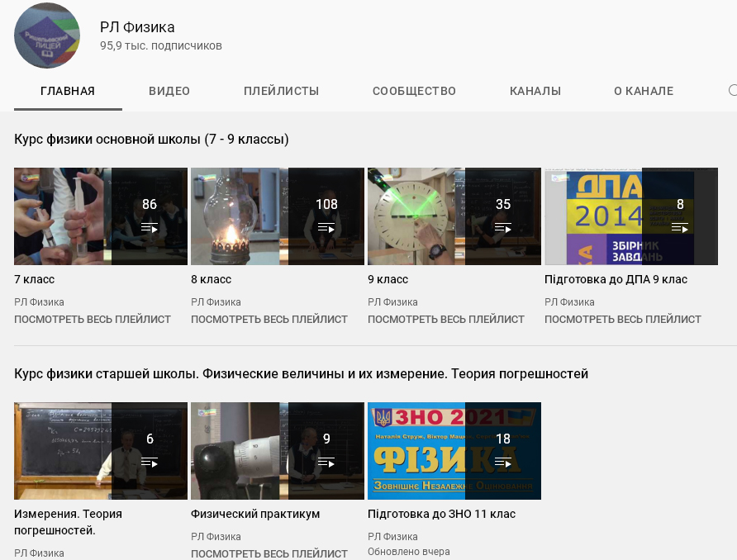
Task: Click playlist icon on 8 класс thumbnail
Action: coord(326,228)
